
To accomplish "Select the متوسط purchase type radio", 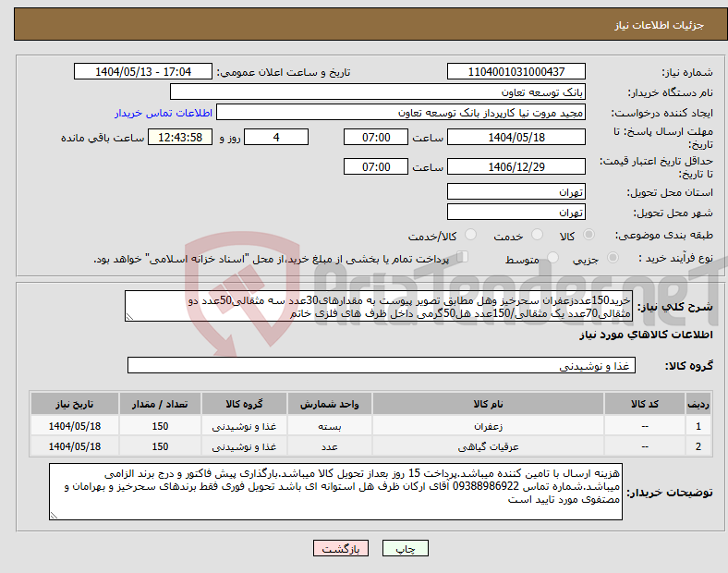I will click(x=552, y=257).
